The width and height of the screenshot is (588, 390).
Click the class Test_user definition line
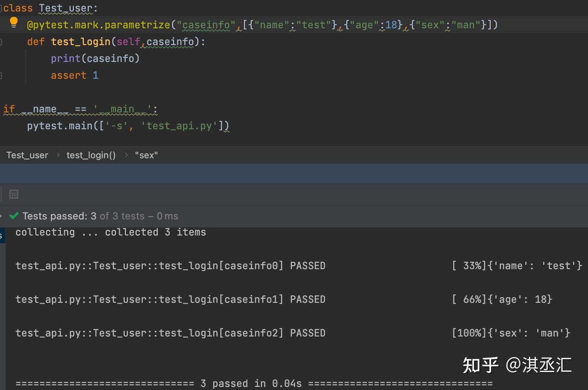click(50, 8)
